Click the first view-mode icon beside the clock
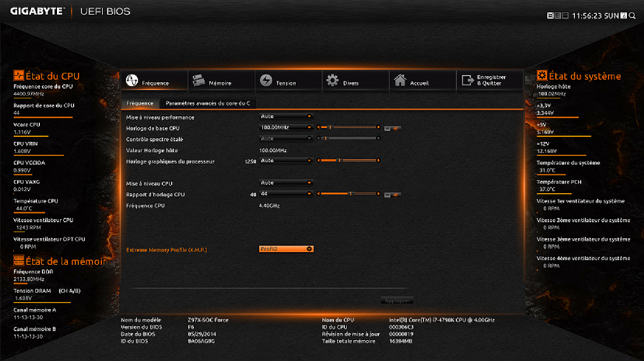 pos(550,16)
